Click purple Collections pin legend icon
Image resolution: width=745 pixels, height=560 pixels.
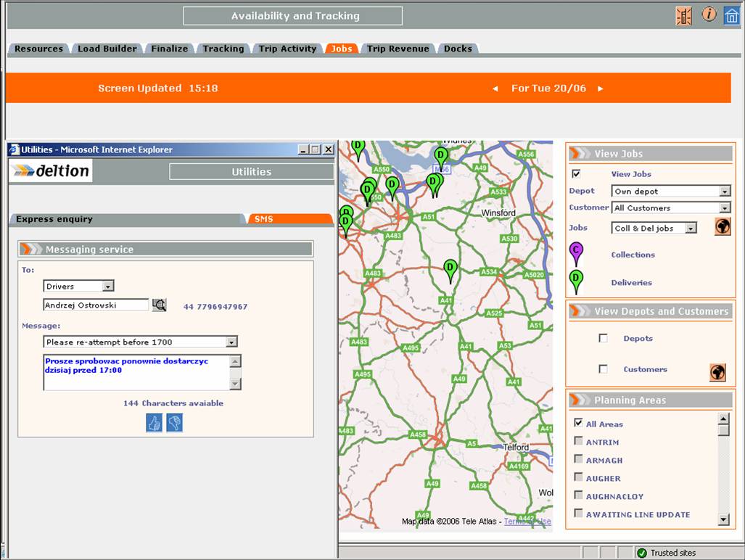[576, 254]
